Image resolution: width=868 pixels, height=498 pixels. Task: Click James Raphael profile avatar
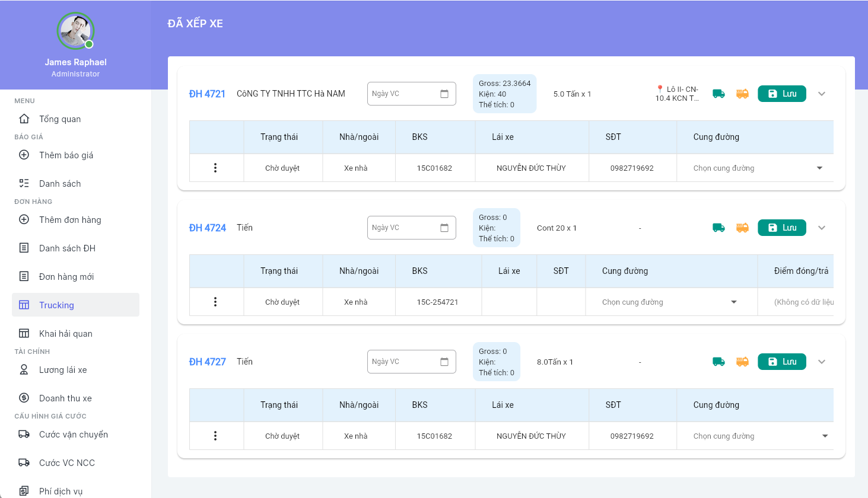(x=75, y=31)
